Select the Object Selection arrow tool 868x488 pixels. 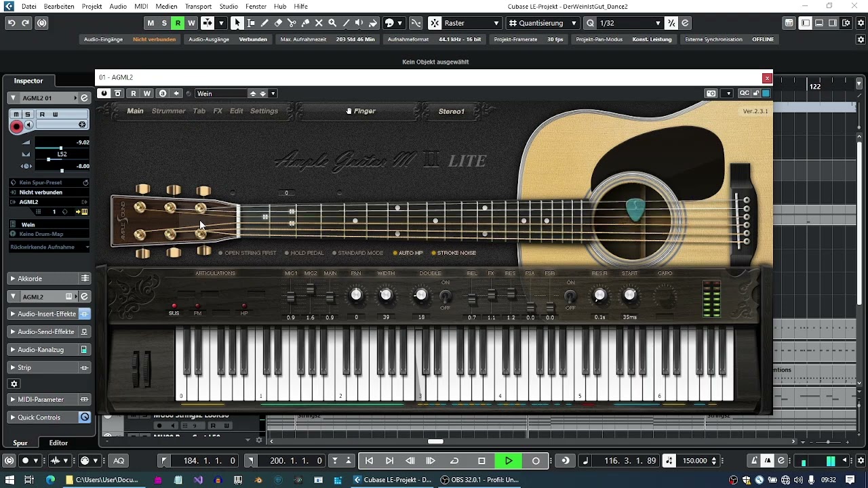237,23
